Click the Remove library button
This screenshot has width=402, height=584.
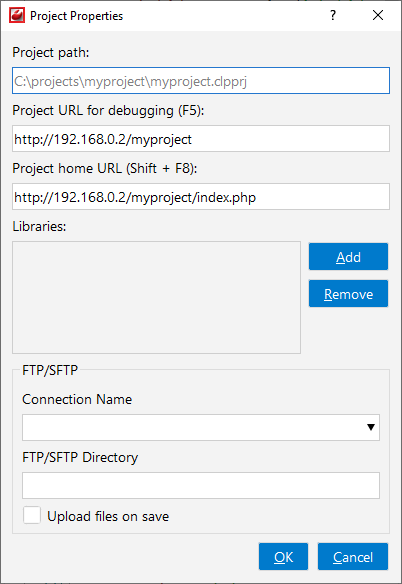[348, 294]
